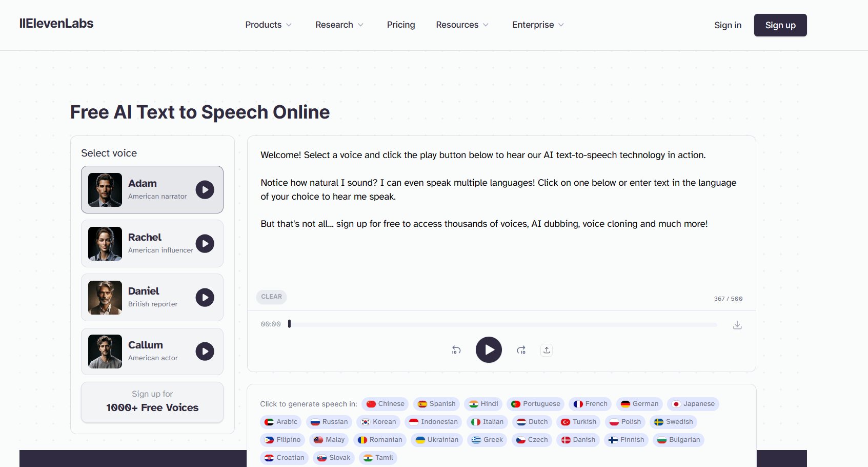Play Rachel voice sample
The height and width of the screenshot is (467, 868).
(x=205, y=244)
